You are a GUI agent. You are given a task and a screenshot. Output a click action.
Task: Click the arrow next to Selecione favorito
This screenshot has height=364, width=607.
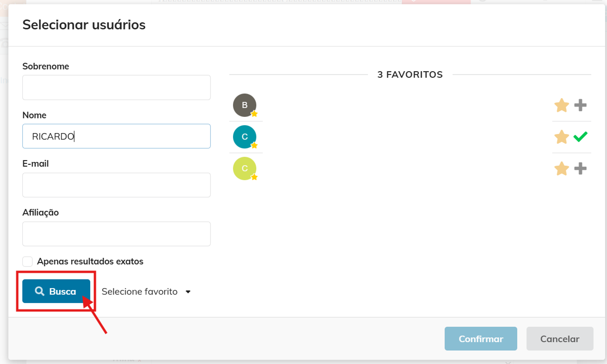coord(188,292)
